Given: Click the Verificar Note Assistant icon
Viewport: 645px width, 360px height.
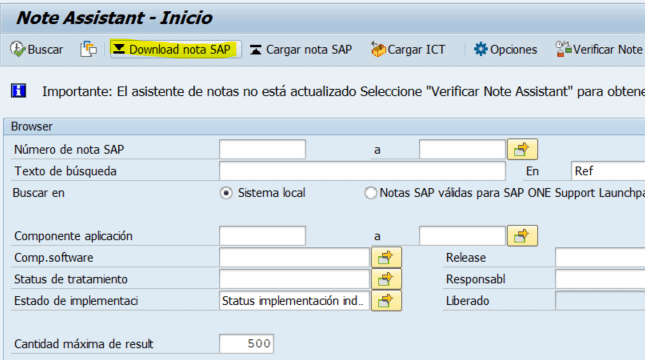Looking at the screenshot, I should [x=563, y=49].
